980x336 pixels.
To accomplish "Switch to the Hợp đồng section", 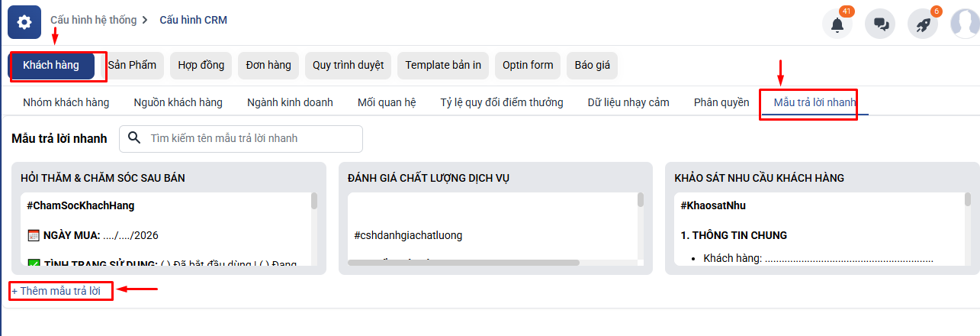I will point(201,66).
